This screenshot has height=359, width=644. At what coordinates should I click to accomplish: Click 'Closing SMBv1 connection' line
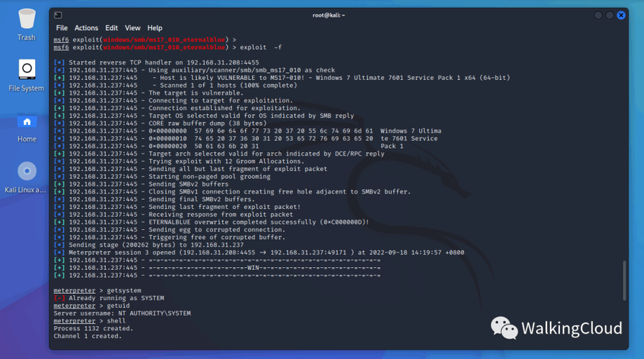tap(232, 192)
